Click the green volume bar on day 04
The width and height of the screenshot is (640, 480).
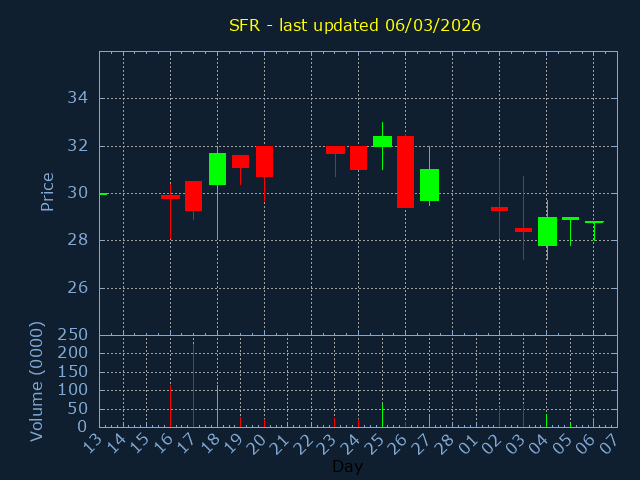(x=546, y=420)
